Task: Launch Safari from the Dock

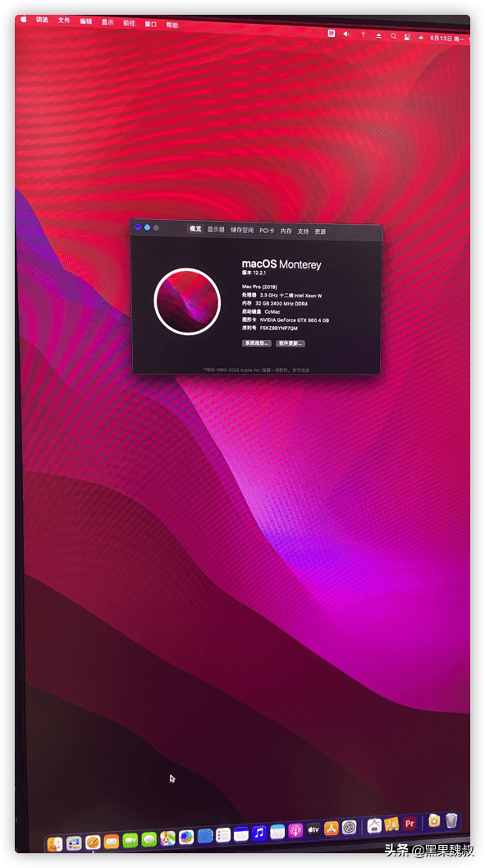Action: coord(93,842)
